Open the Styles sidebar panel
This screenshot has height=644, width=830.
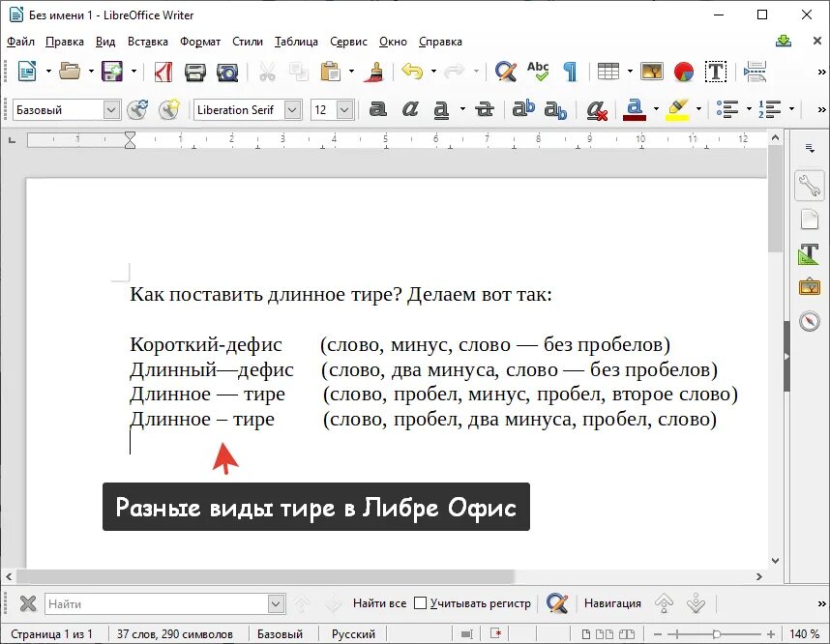click(x=810, y=254)
